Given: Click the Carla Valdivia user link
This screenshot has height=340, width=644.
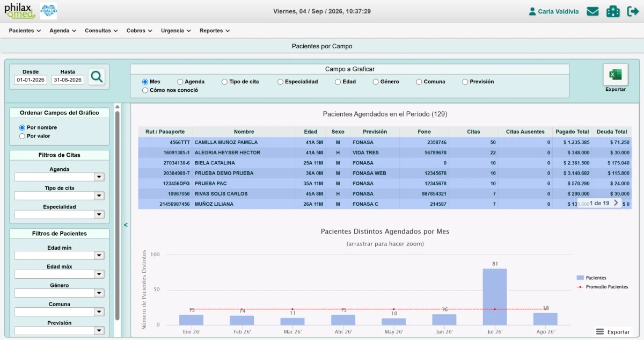Looking at the screenshot, I should (x=553, y=11).
